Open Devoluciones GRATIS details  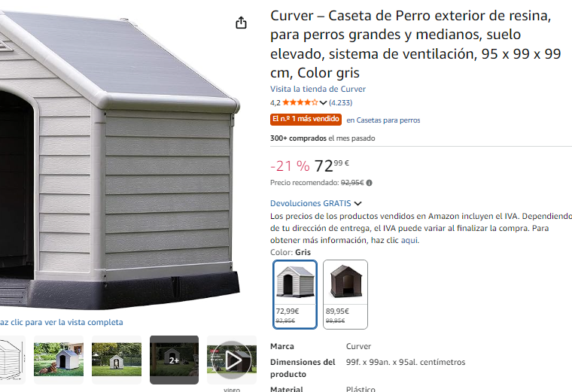310,203
